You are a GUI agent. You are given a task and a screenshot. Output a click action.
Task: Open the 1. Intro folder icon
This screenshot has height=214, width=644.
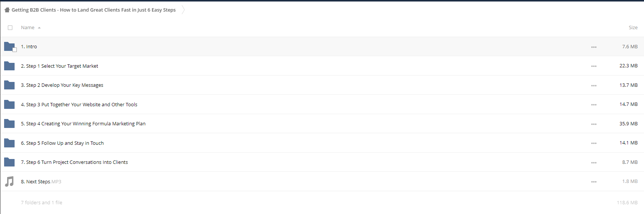[9, 46]
